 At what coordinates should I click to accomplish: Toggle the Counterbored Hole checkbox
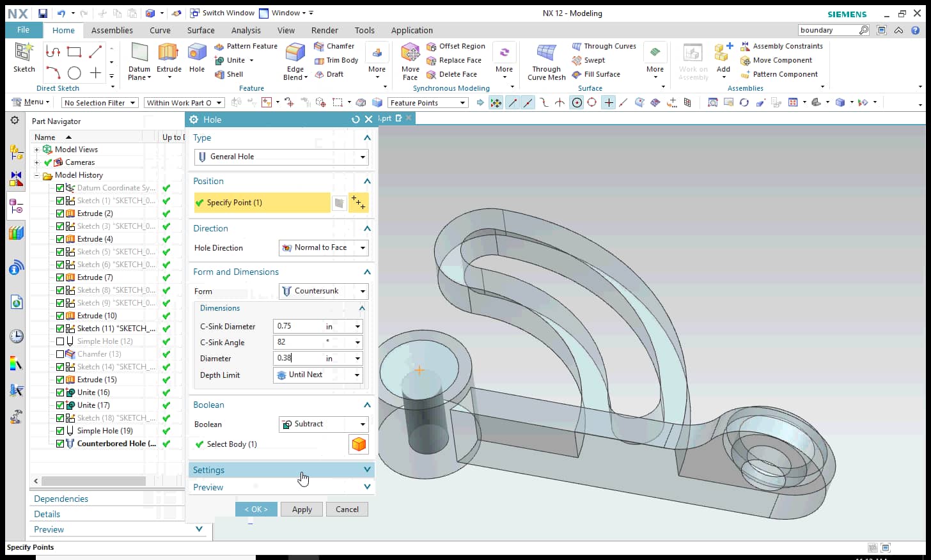click(60, 444)
